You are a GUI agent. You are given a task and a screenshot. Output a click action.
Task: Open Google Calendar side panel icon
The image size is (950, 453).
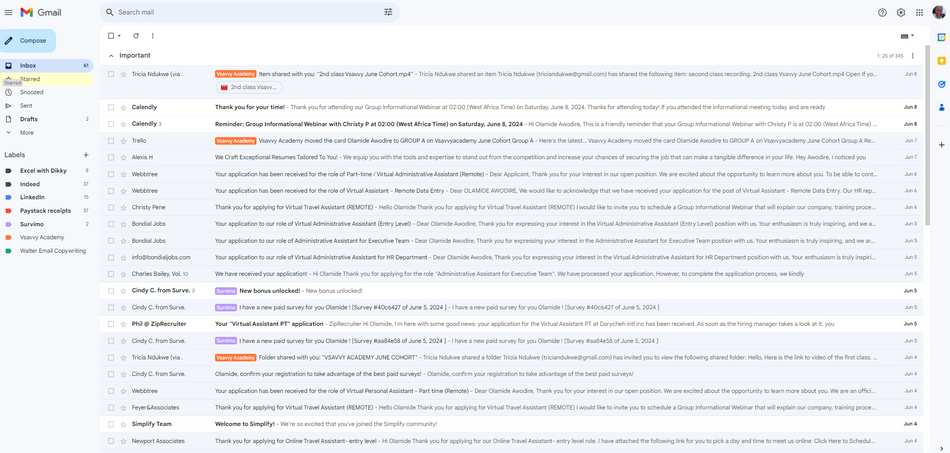(x=942, y=37)
